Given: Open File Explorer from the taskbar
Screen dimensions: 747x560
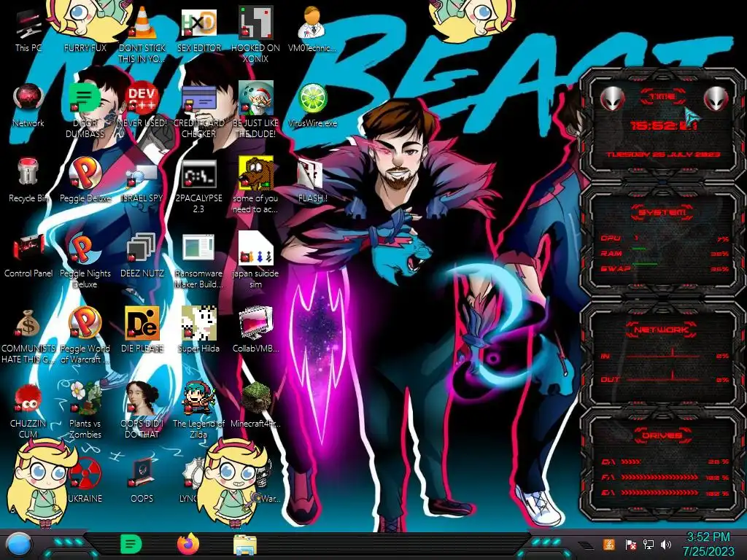Looking at the screenshot, I should coord(245,545).
